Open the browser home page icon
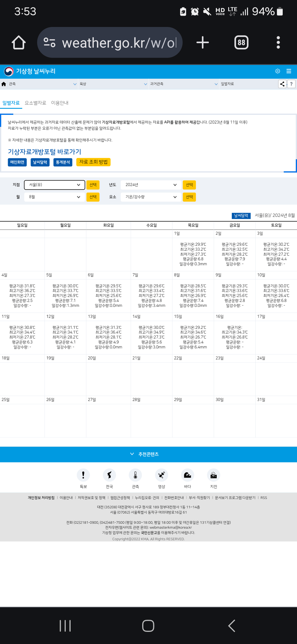This screenshot has width=297, height=644. pos(19,43)
